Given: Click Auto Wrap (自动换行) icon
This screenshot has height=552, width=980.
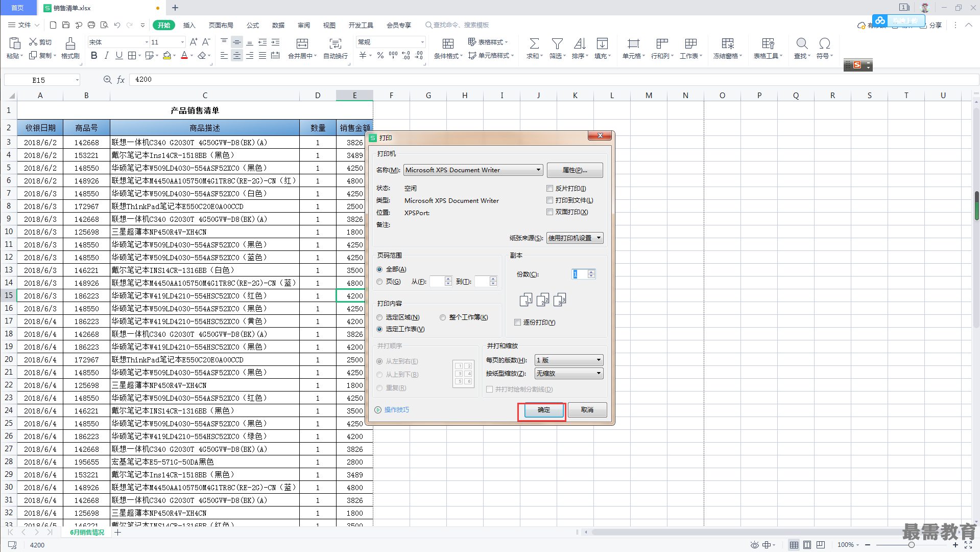Looking at the screenshot, I should tap(336, 43).
